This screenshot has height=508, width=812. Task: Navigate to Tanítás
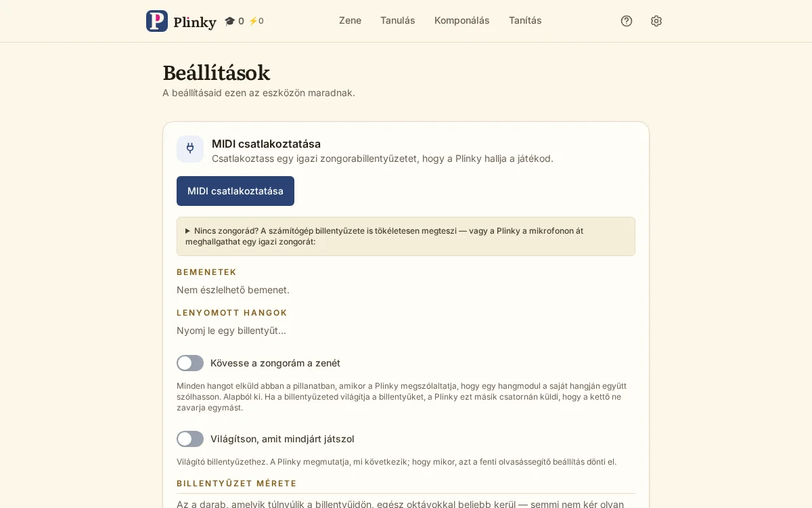coord(525,20)
